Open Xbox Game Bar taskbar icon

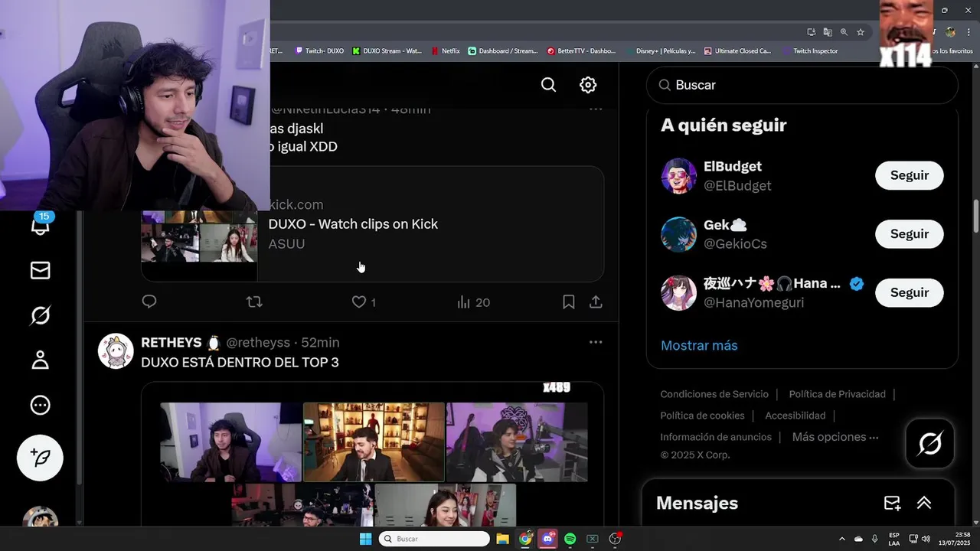pyautogui.click(x=592, y=539)
